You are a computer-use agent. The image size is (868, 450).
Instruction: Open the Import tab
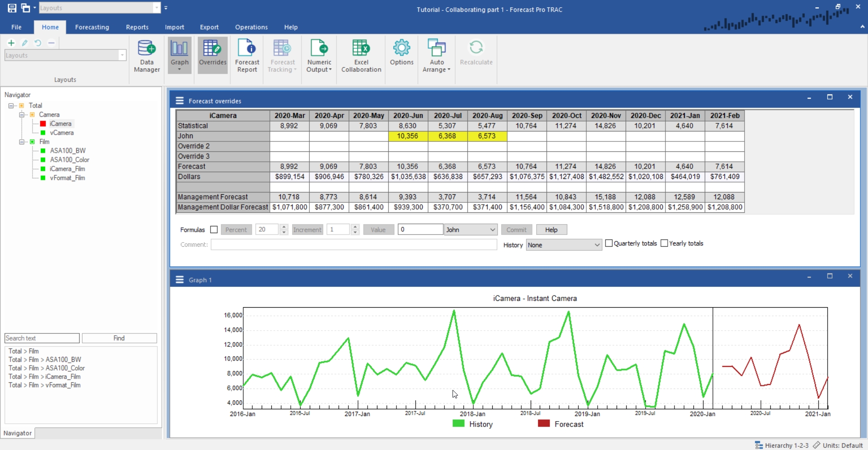pyautogui.click(x=175, y=27)
